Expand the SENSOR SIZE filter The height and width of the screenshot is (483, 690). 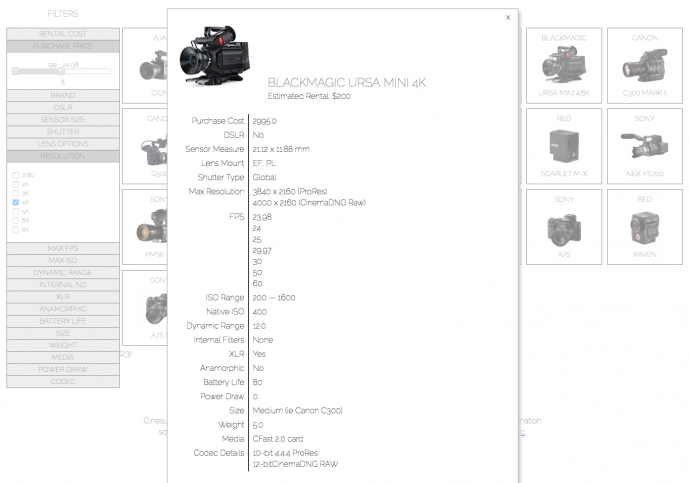[63, 120]
